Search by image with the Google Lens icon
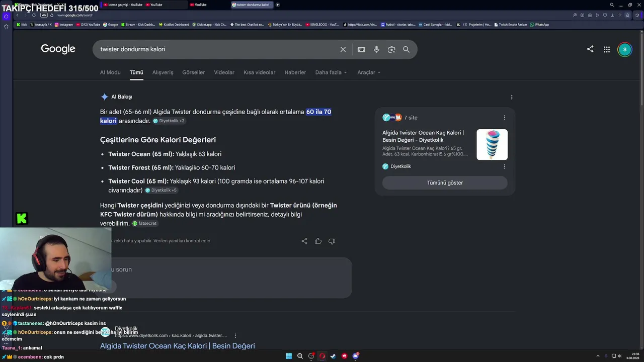Screen dimensions: 644x362 click(391, 49)
